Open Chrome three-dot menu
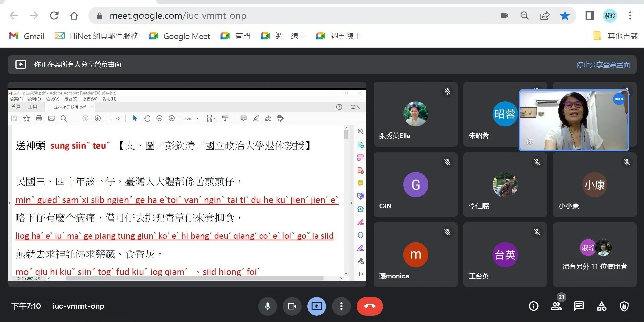644x322 pixels. [x=630, y=16]
